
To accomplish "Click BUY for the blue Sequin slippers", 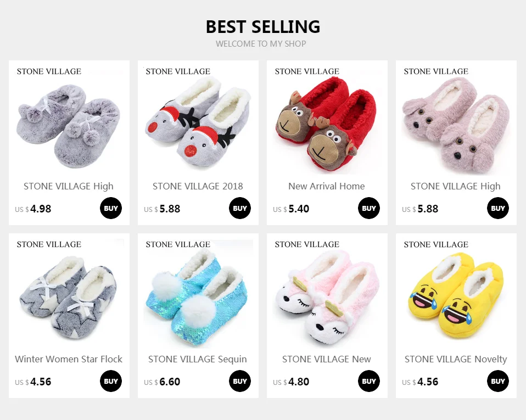I will tap(240, 381).
